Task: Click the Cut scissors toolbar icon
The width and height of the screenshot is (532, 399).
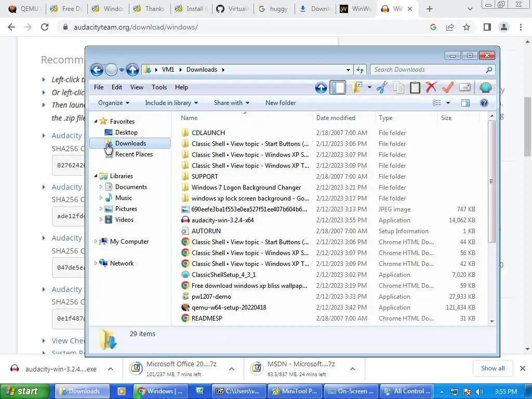Action: point(382,87)
